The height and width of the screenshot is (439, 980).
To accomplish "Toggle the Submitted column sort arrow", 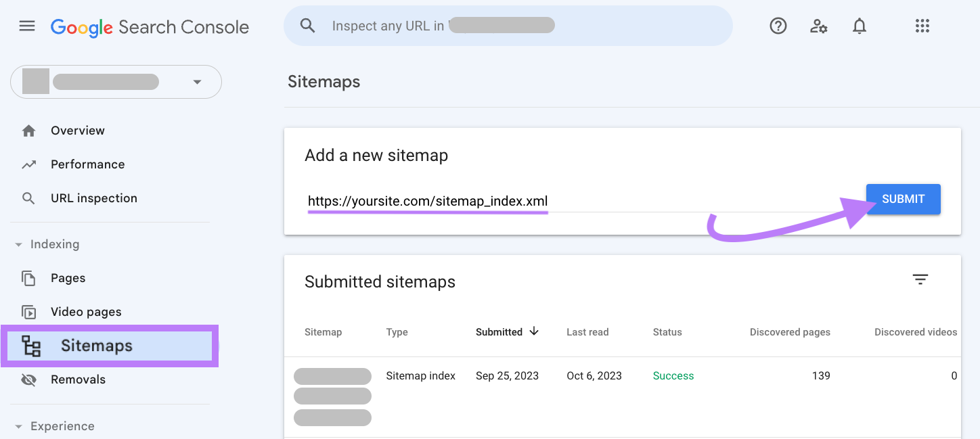I will pos(534,331).
